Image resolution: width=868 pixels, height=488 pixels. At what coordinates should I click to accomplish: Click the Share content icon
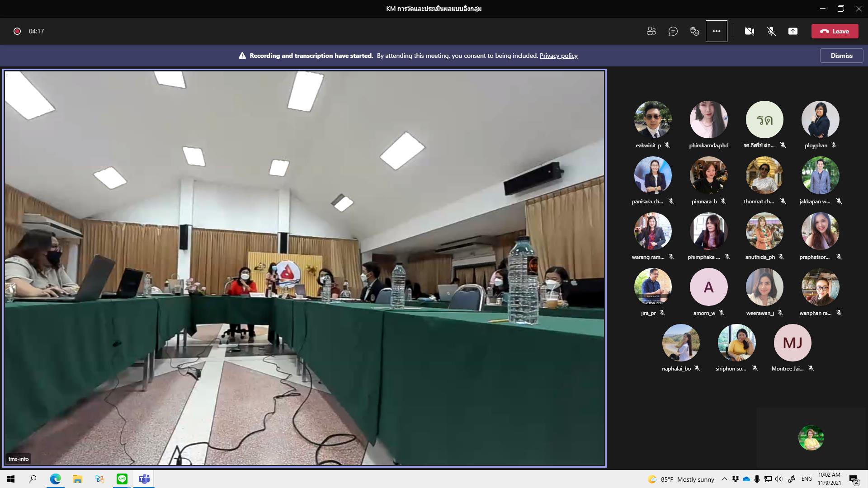pyautogui.click(x=793, y=31)
